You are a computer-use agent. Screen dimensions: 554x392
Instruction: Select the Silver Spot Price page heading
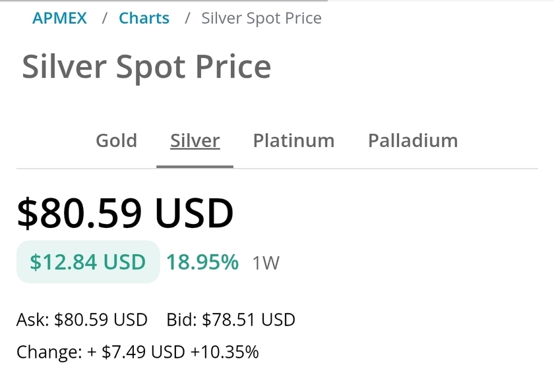pos(146,67)
